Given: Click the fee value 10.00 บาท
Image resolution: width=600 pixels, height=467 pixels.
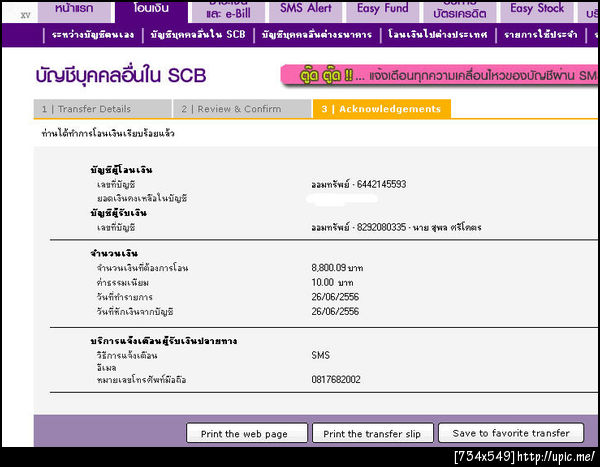Looking at the screenshot, I should [x=332, y=282].
